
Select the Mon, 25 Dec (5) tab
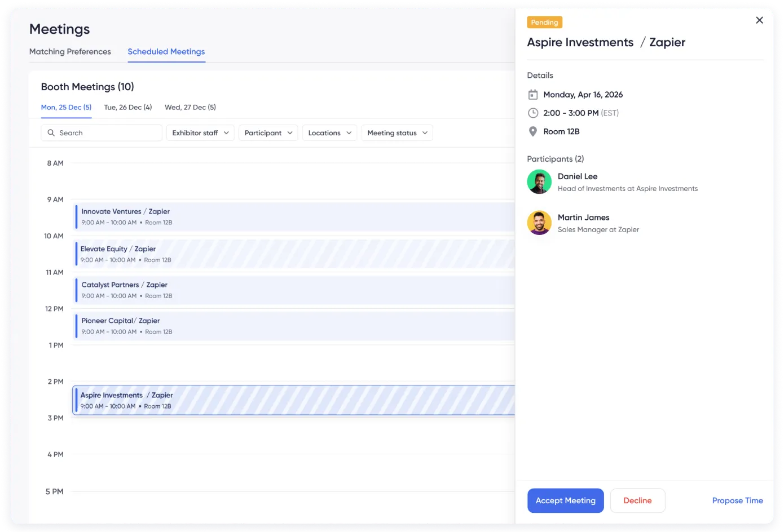(x=66, y=107)
